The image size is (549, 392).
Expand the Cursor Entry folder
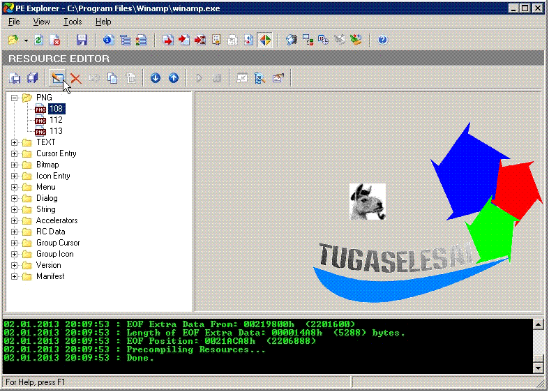[15, 153]
